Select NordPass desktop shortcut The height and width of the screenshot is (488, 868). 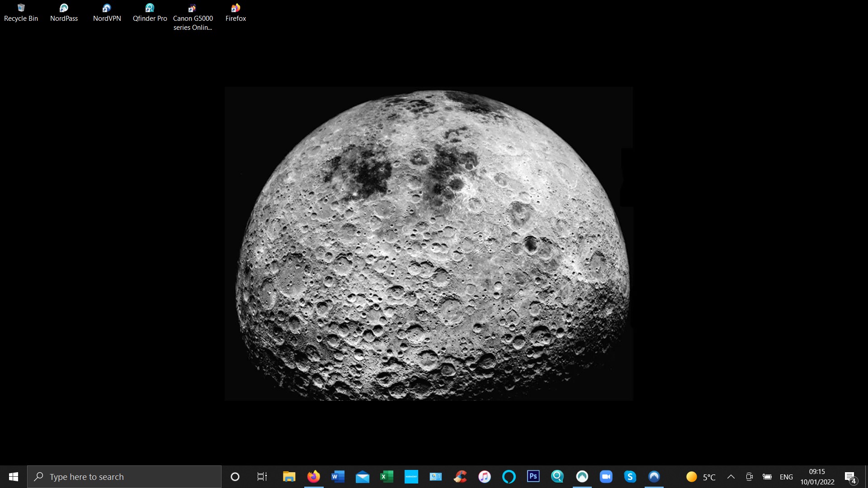64,12
